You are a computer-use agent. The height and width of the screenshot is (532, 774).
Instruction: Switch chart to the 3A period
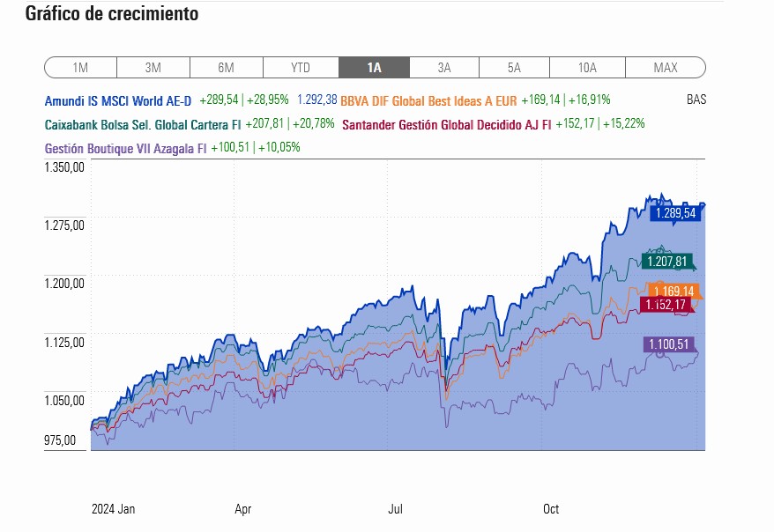(x=444, y=68)
